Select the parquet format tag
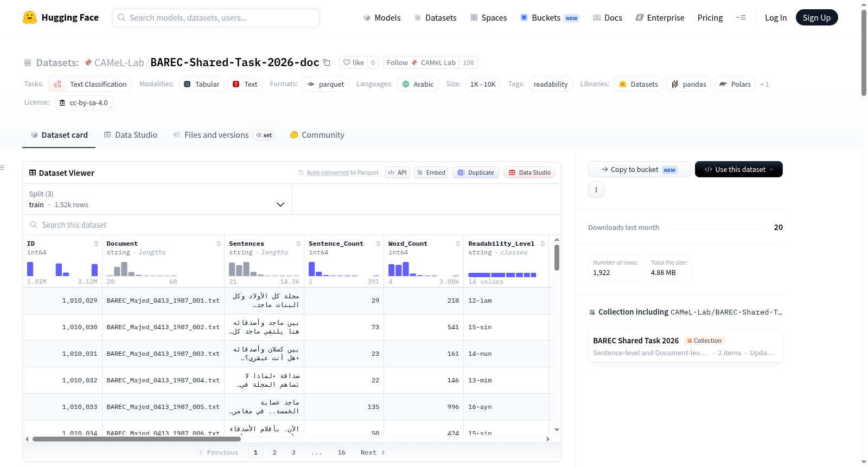 (x=325, y=84)
